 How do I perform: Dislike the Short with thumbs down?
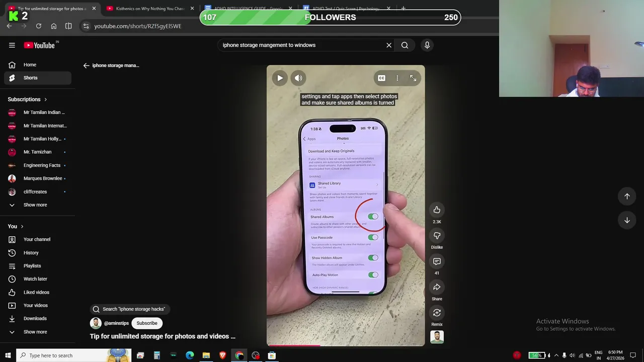tap(437, 235)
